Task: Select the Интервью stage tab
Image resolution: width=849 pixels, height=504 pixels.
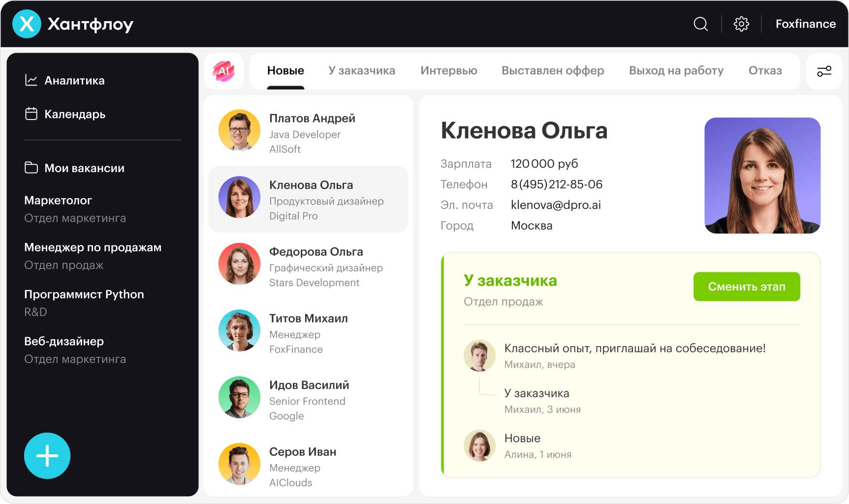Action: (x=448, y=70)
